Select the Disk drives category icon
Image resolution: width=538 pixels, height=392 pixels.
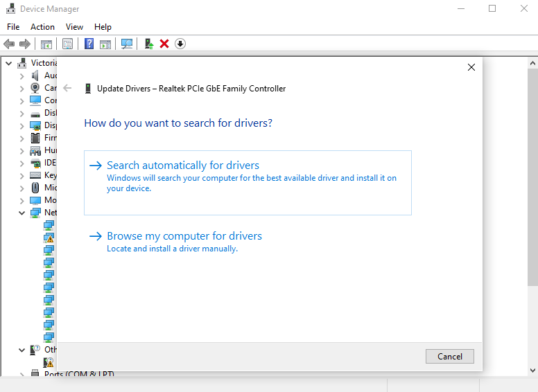pyautogui.click(x=35, y=114)
